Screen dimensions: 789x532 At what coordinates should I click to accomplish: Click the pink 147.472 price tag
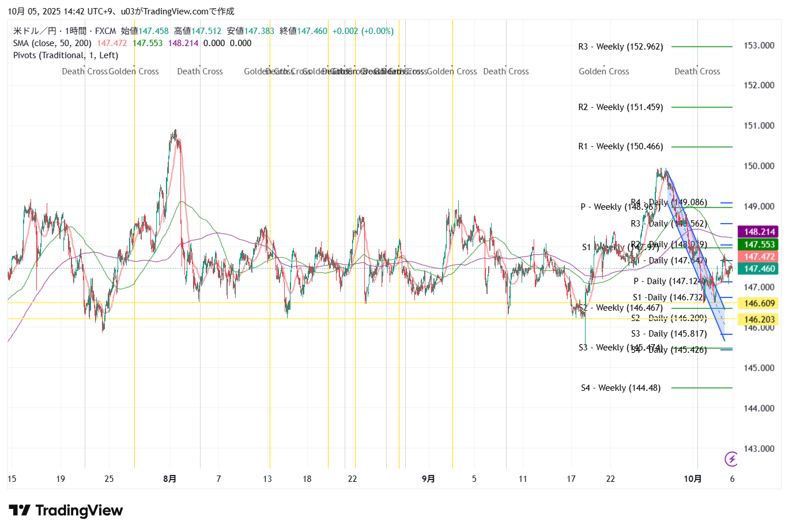pyautogui.click(x=759, y=256)
